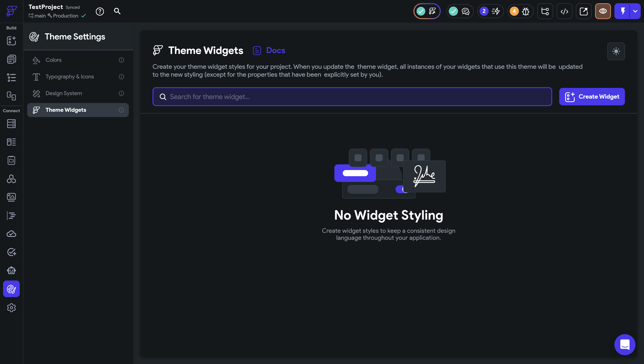Click the Create Widget button
The height and width of the screenshot is (364, 644).
(x=592, y=96)
